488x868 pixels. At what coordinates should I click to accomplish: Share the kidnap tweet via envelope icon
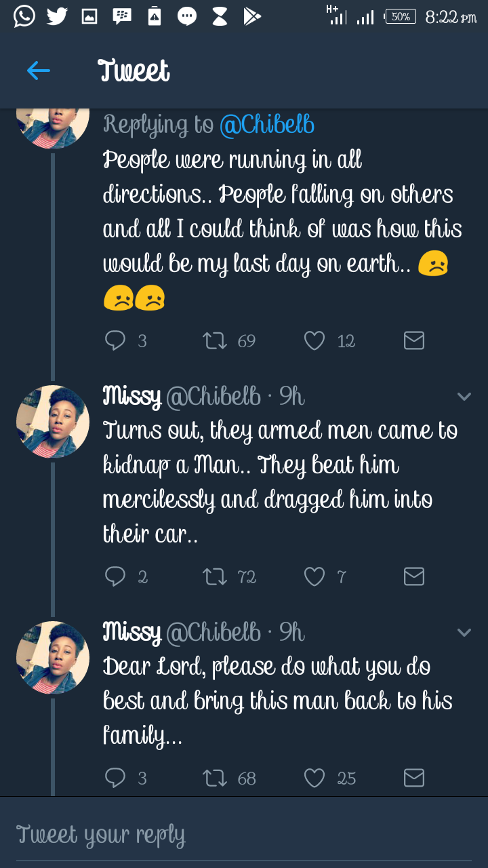(x=414, y=576)
